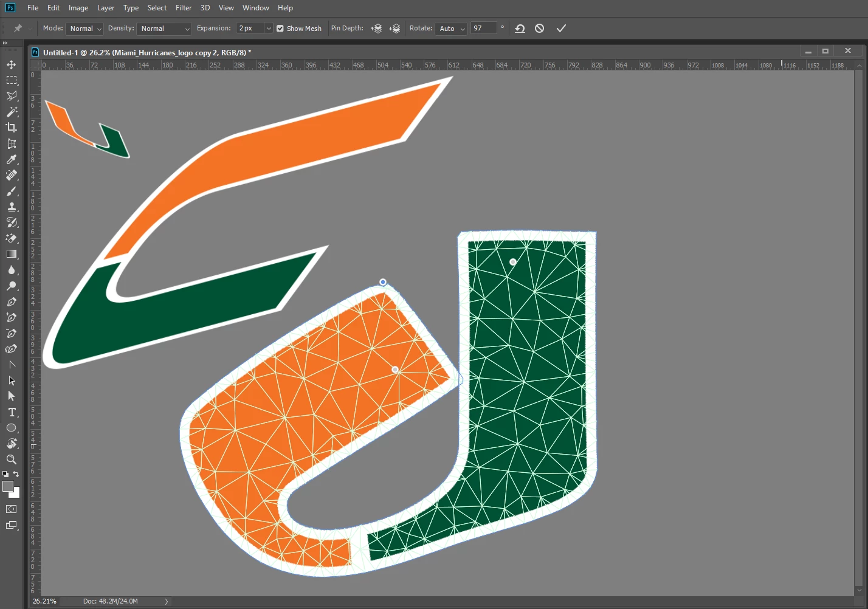This screenshot has width=868, height=609.
Task: Click Remove All Pins reset arrow
Action: (x=520, y=29)
